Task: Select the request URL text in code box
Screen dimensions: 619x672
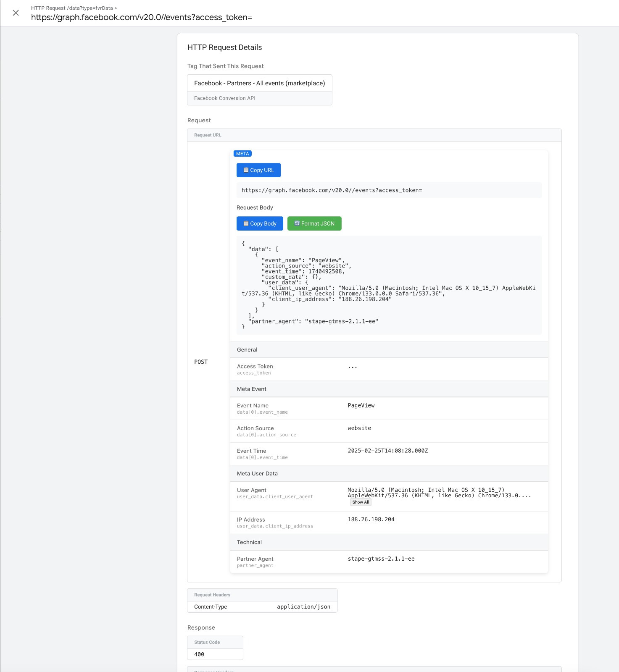Action: 332,190
